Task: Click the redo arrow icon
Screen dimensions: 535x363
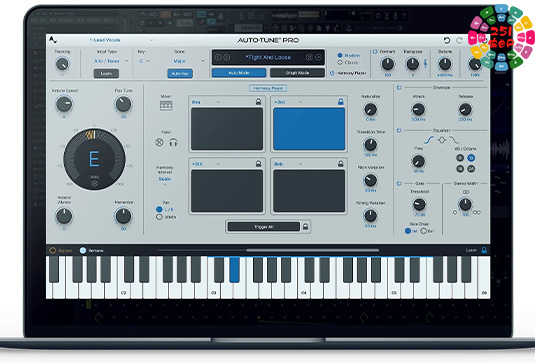Action: [459, 40]
